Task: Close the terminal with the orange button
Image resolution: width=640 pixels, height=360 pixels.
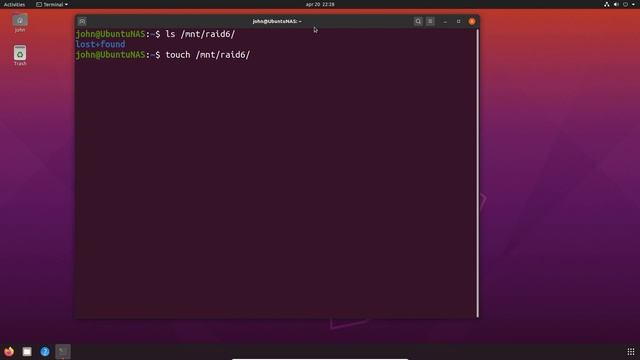Action: coord(472,21)
